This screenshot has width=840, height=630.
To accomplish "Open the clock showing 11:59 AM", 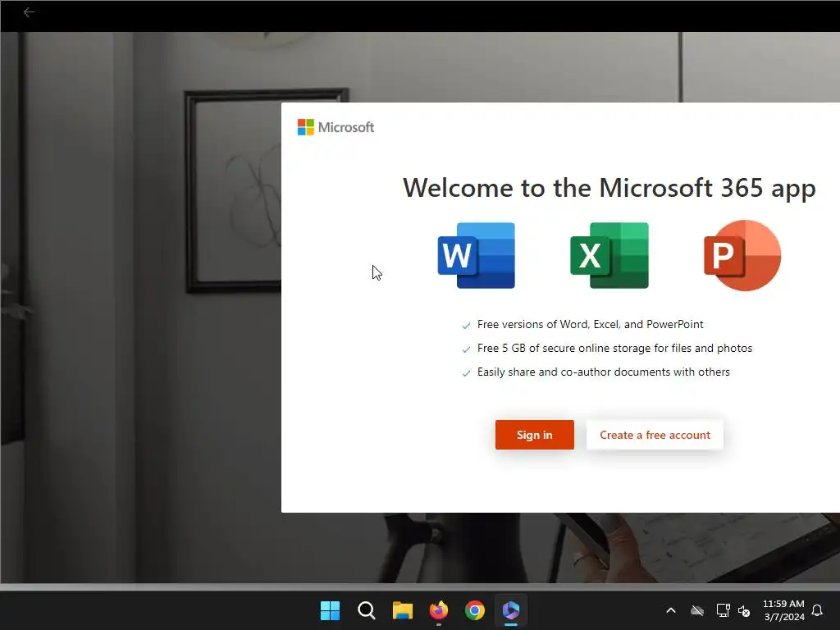I will (x=783, y=610).
